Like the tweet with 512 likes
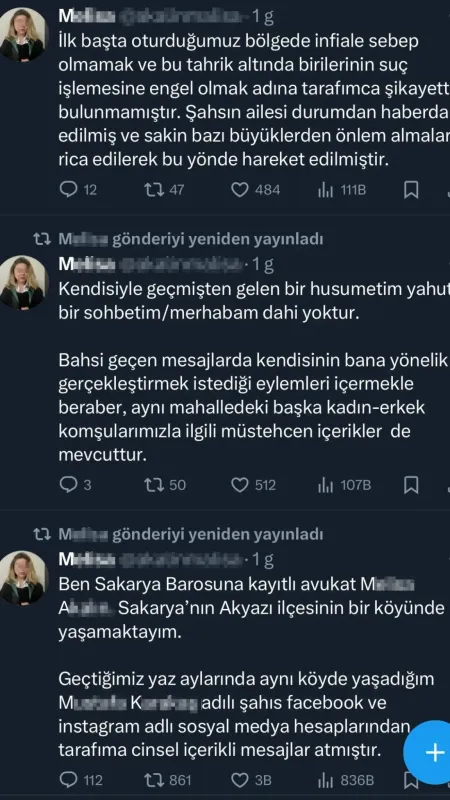The width and height of the screenshot is (450, 800). pos(254,485)
